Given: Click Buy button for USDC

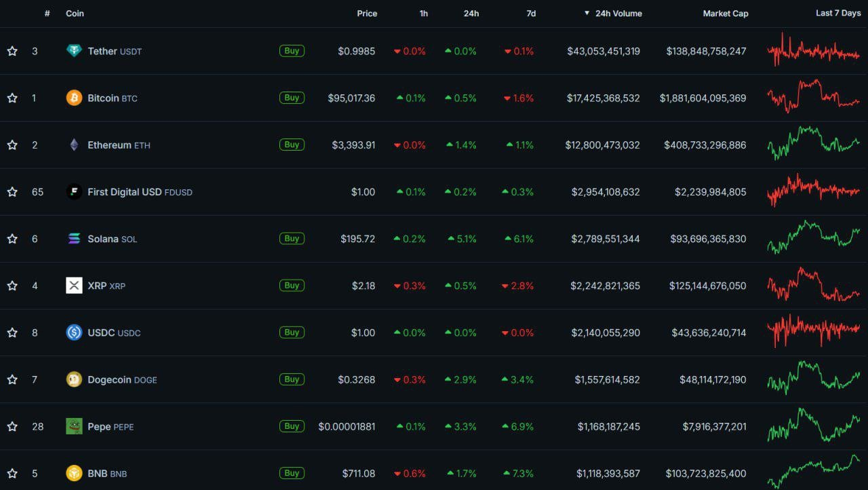Looking at the screenshot, I should [x=292, y=333].
